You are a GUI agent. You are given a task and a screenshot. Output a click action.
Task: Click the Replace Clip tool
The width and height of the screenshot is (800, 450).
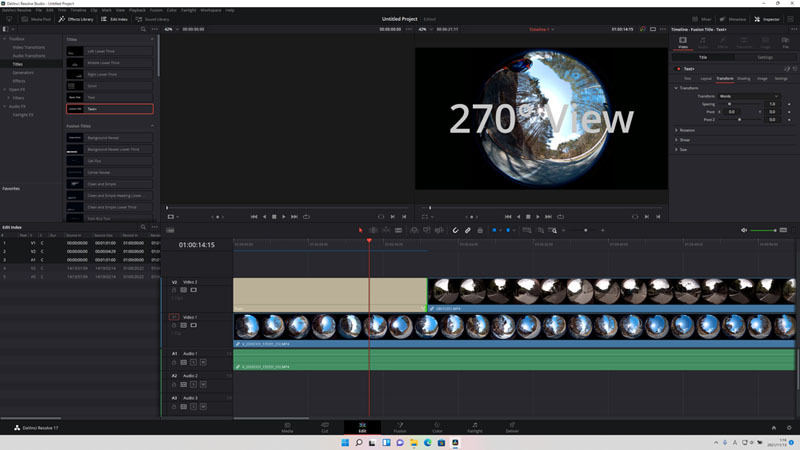[439, 231]
